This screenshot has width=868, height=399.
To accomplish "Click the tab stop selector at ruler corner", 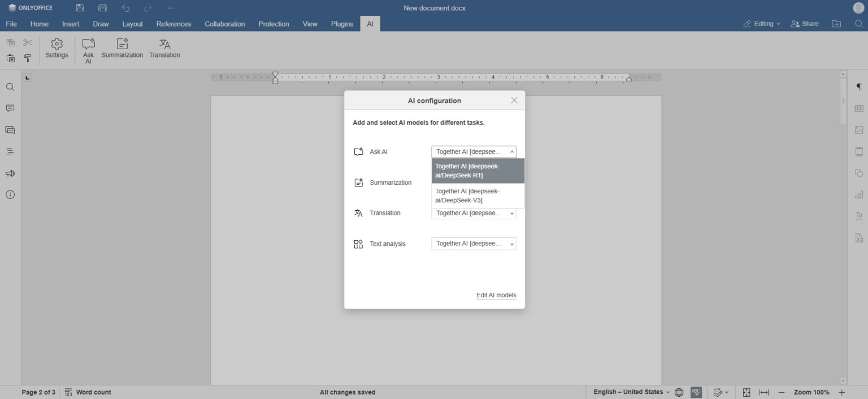I will (x=27, y=77).
